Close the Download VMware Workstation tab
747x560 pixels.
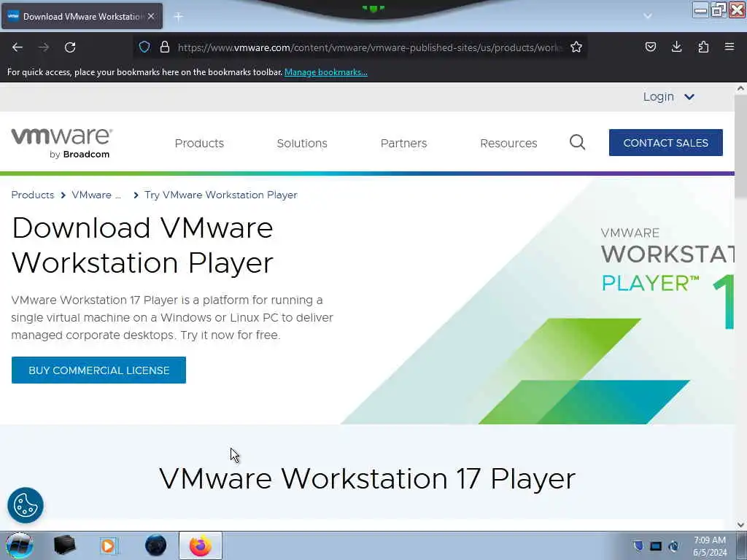tap(151, 16)
